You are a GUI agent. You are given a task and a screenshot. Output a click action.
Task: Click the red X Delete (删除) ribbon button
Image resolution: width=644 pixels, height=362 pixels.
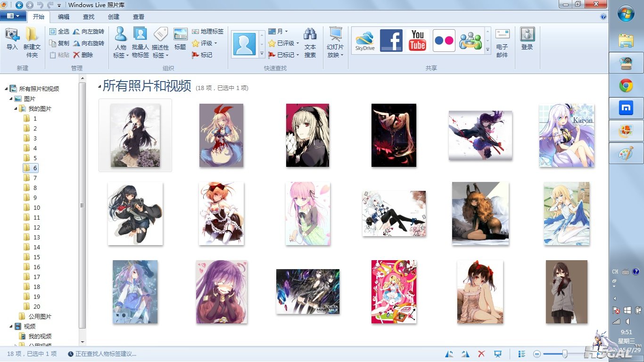pyautogui.click(x=83, y=55)
